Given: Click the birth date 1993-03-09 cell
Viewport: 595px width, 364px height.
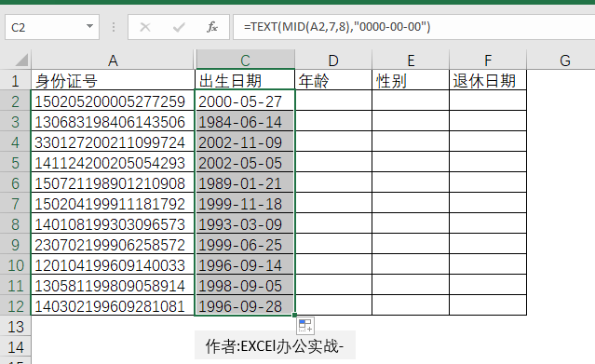Looking at the screenshot, I should 245,224.
